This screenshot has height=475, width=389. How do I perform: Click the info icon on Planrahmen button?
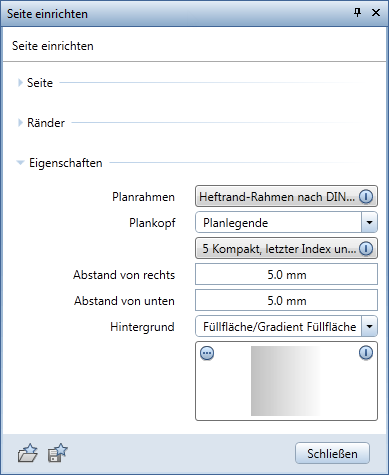pos(366,197)
